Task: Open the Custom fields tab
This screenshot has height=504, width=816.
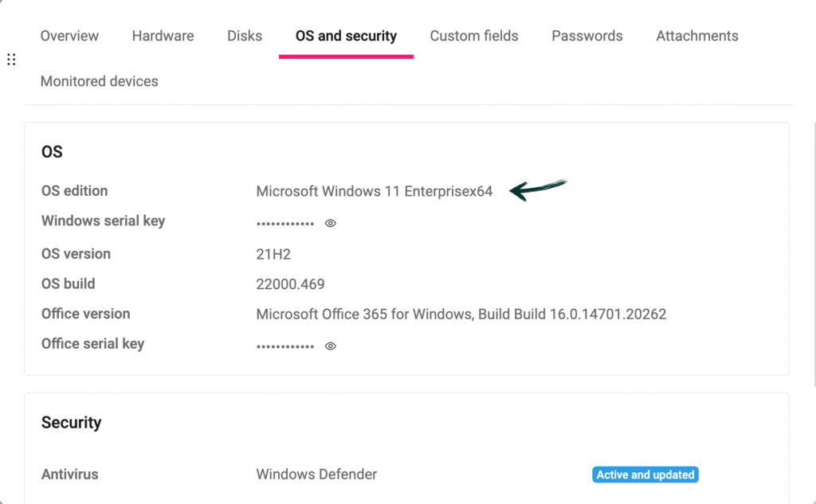Action: 473,36
